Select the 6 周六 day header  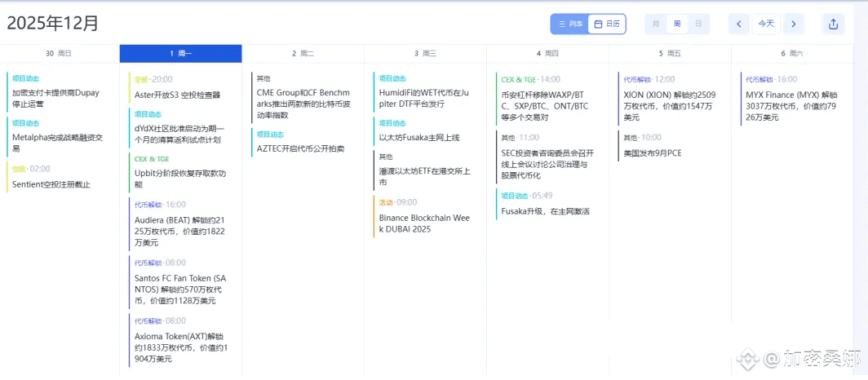coord(792,54)
